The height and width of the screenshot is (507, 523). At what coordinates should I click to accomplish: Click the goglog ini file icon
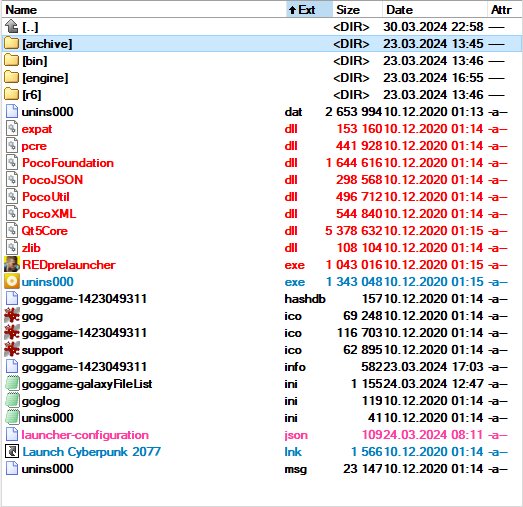12,401
